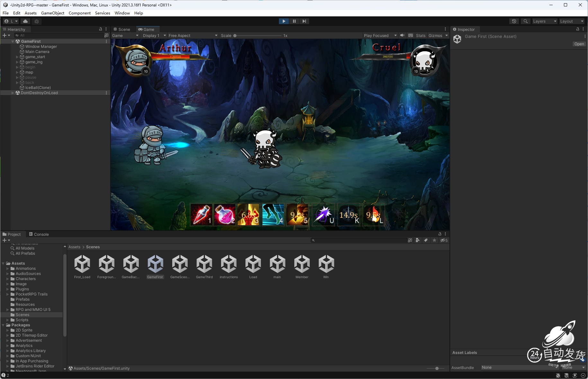Click the Project panel add (+) button

coord(6,240)
